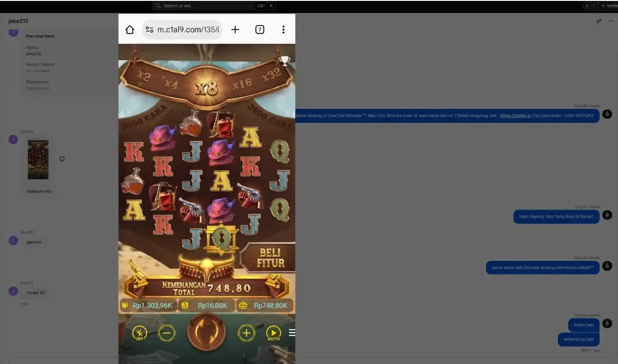
Task: Click joko212 avatar beside modal 50 message
Action: tap(13, 291)
